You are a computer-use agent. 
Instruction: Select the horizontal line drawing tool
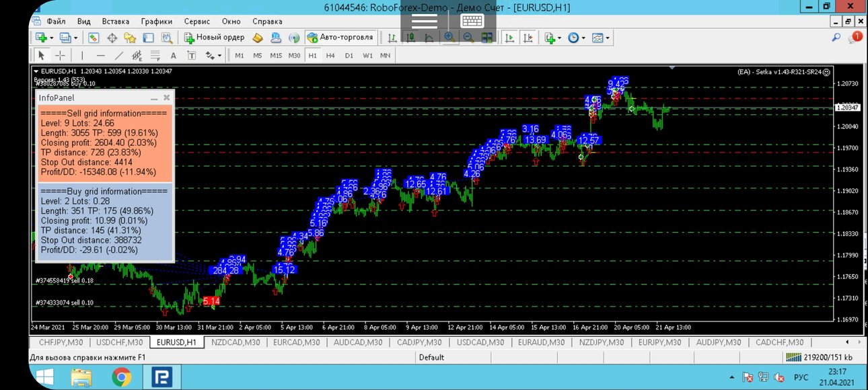pos(101,56)
